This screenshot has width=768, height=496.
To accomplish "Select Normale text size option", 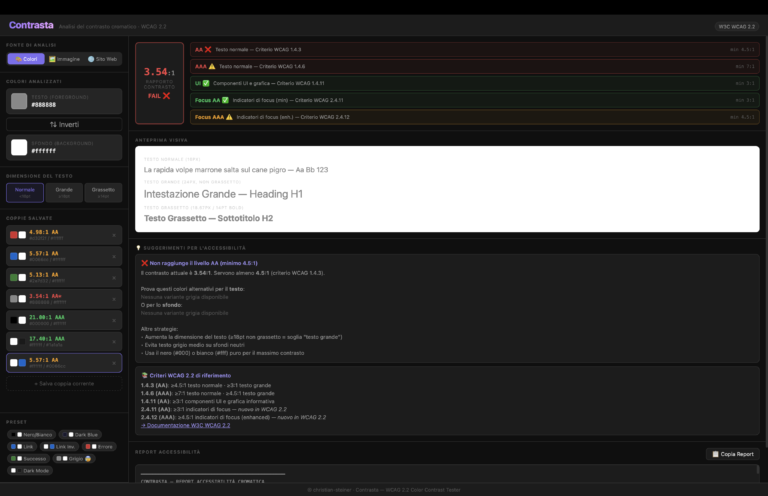I will (25, 191).
